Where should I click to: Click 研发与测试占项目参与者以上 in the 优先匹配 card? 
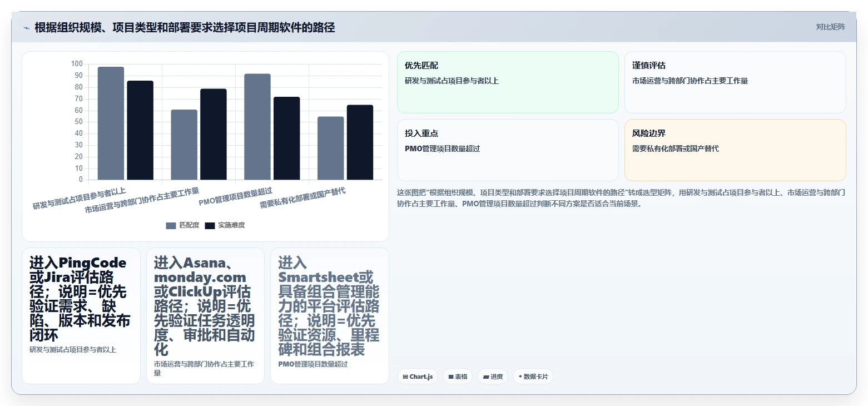452,81
